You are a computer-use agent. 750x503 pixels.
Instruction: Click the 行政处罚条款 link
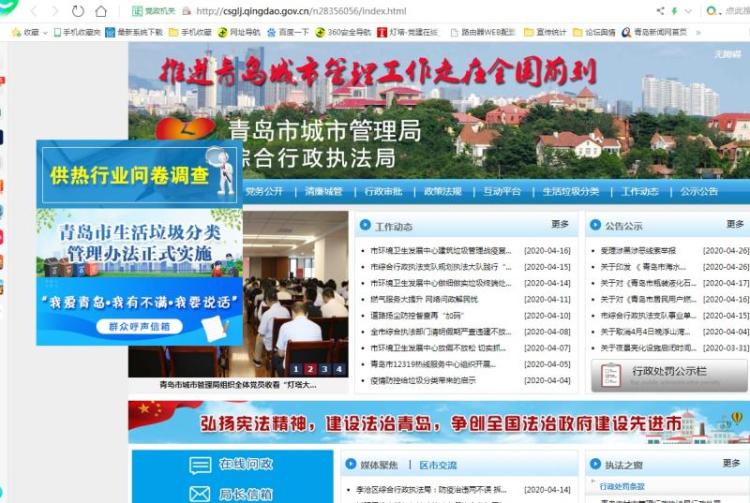coord(622,486)
